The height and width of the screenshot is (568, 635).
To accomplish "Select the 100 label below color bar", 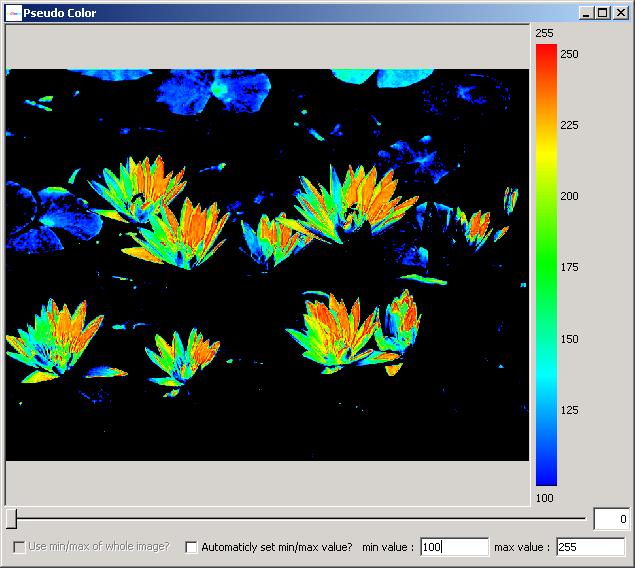I will (x=544, y=498).
